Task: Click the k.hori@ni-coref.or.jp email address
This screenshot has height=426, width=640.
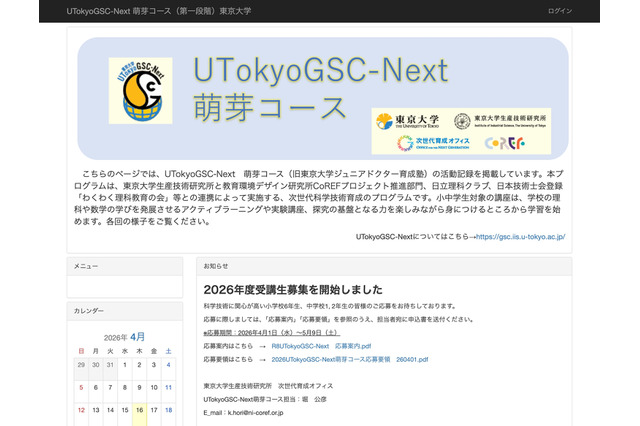Action: point(256,413)
